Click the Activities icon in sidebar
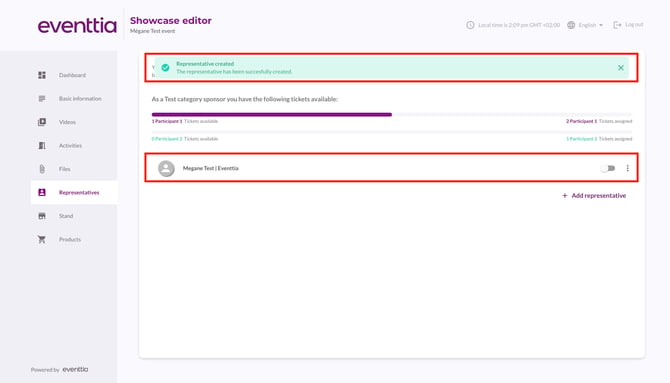 tap(42, 146)
